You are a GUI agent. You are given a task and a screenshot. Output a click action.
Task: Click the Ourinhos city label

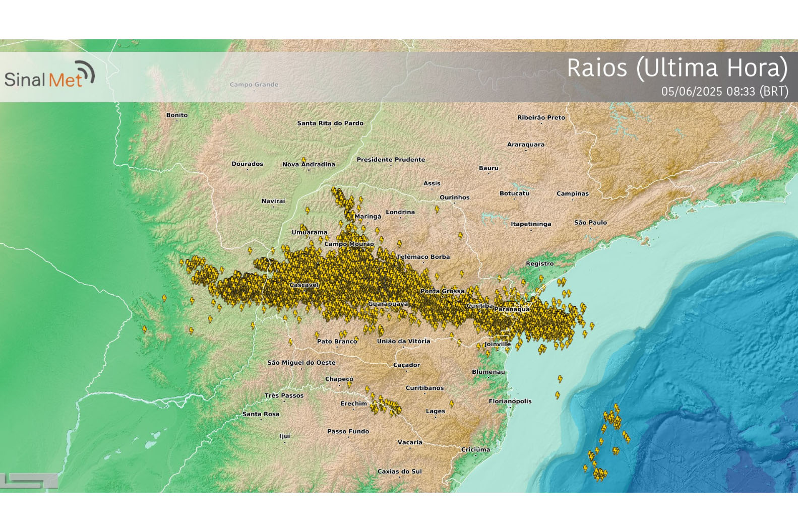454,197
